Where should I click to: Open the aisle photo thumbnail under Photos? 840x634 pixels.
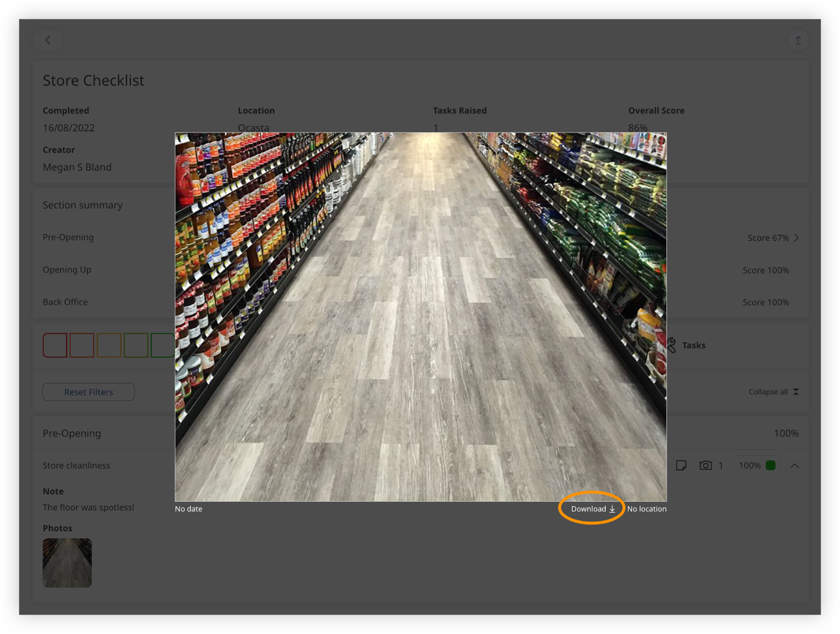point(67,563)
